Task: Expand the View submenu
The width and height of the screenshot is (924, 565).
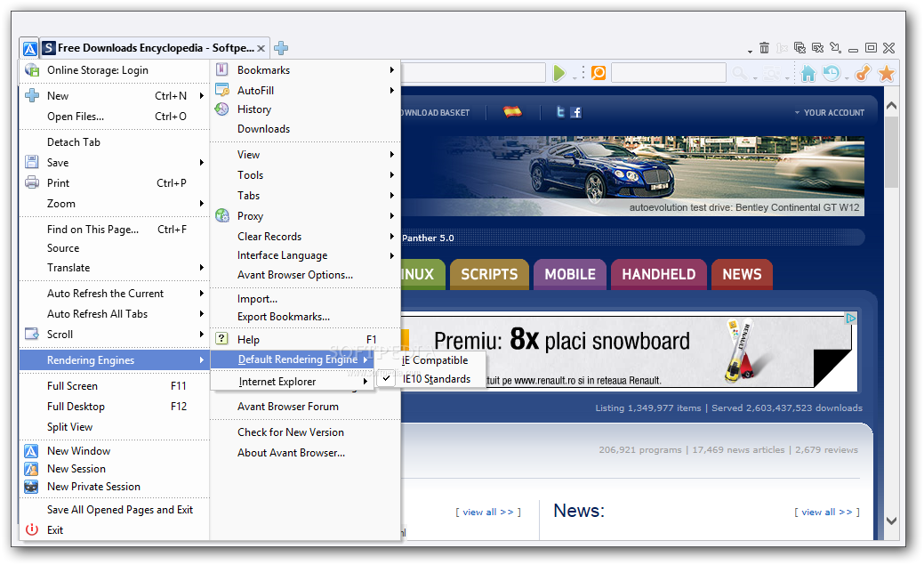Action: pyautogui.click(x=392, y=155)
